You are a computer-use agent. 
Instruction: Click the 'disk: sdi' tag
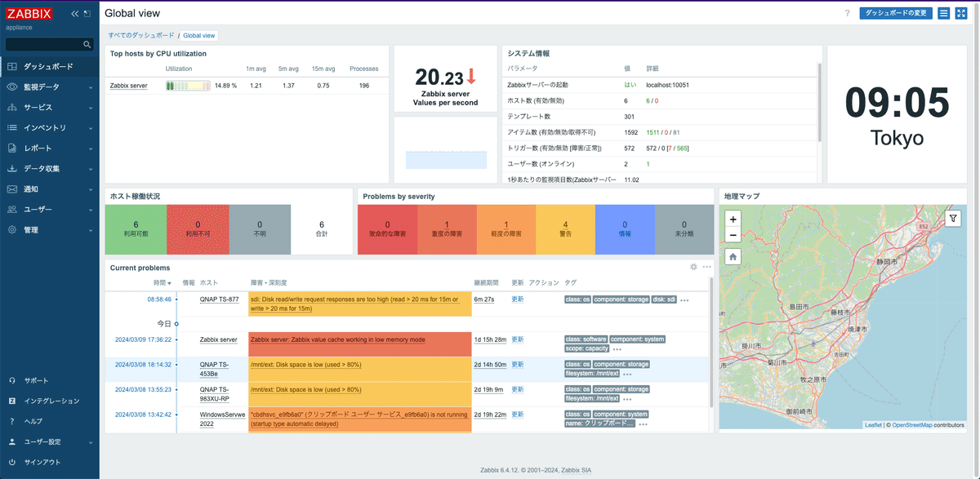664,299
